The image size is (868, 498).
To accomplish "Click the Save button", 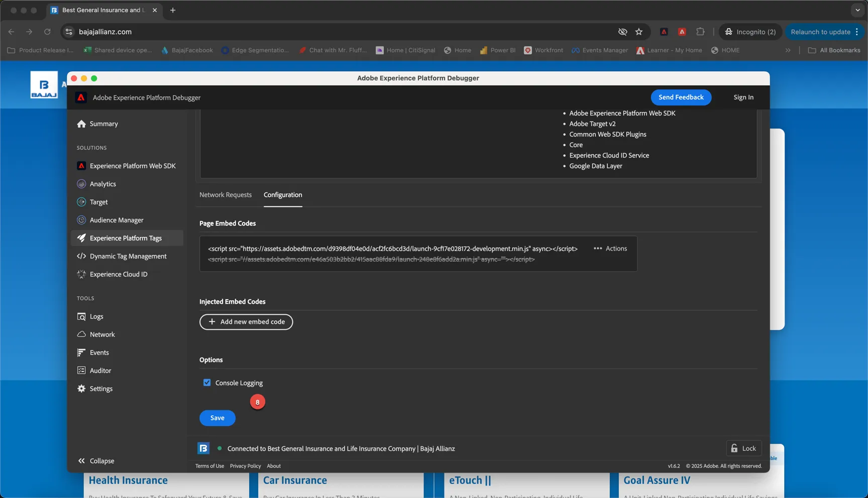I will point(218,418).
